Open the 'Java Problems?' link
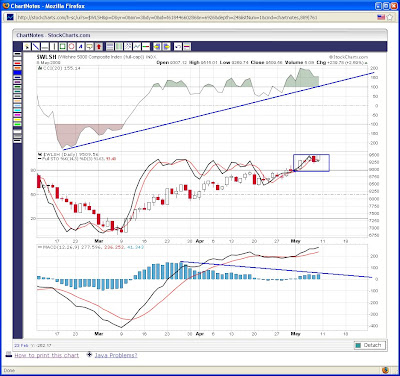 point(116,356)
